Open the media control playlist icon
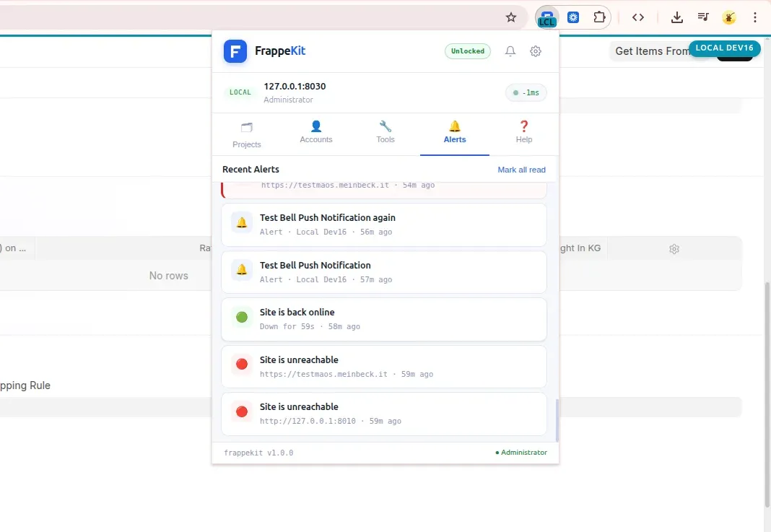771x532 pixels. pyautogui.click(x=703, y=17)
